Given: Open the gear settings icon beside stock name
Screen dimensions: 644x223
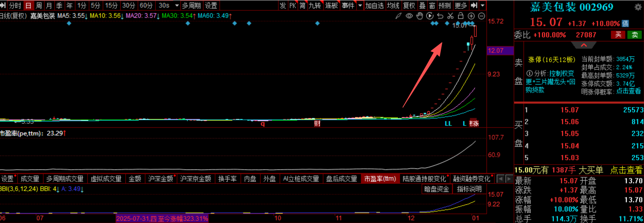Looking at the screenshot, I should tap(638, 7).
